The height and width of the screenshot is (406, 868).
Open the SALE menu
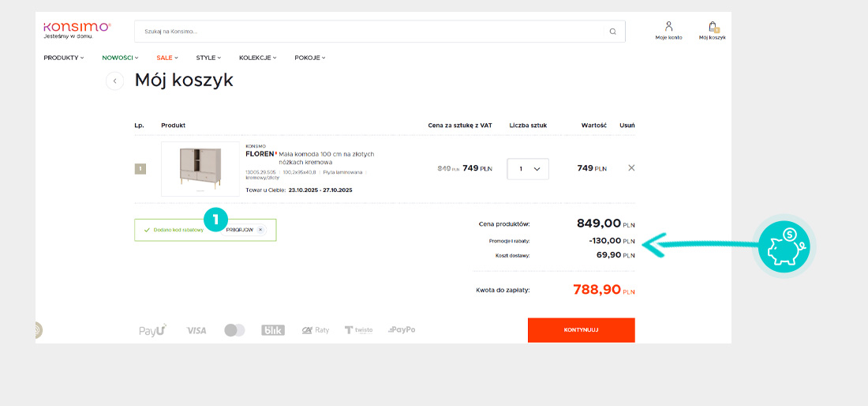(166, 58)
